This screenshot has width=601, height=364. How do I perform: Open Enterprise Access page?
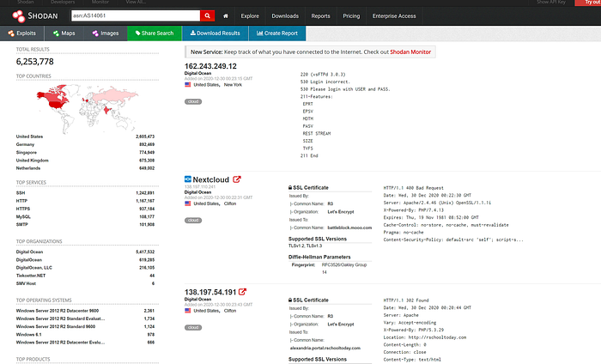click(x=394, y=16)
